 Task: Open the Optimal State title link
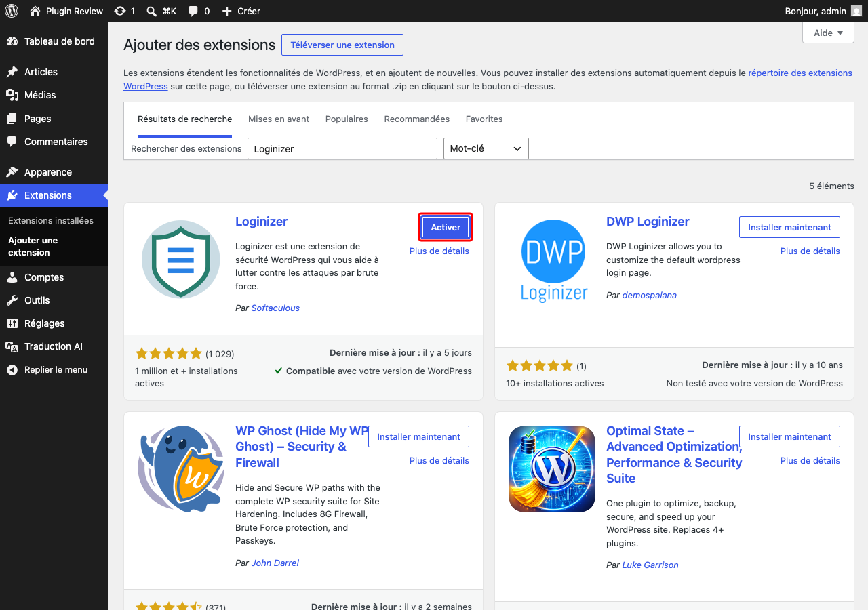click(674, 455)
